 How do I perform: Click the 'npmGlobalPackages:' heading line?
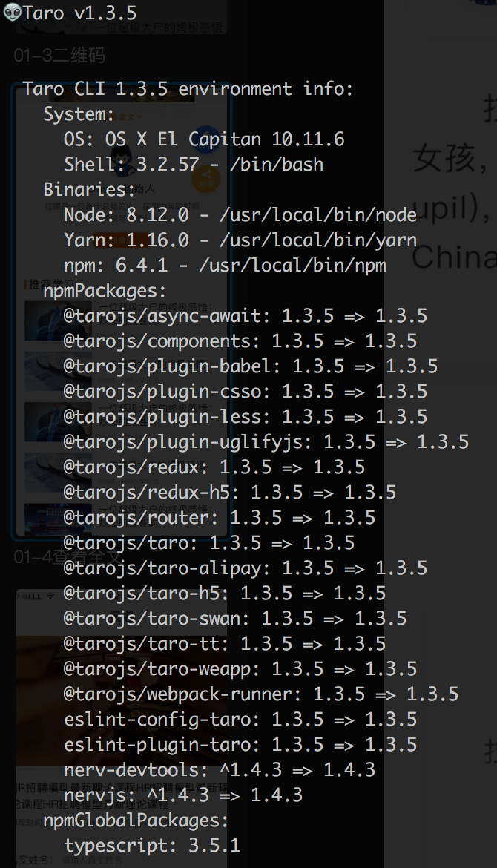click(136, 820)
